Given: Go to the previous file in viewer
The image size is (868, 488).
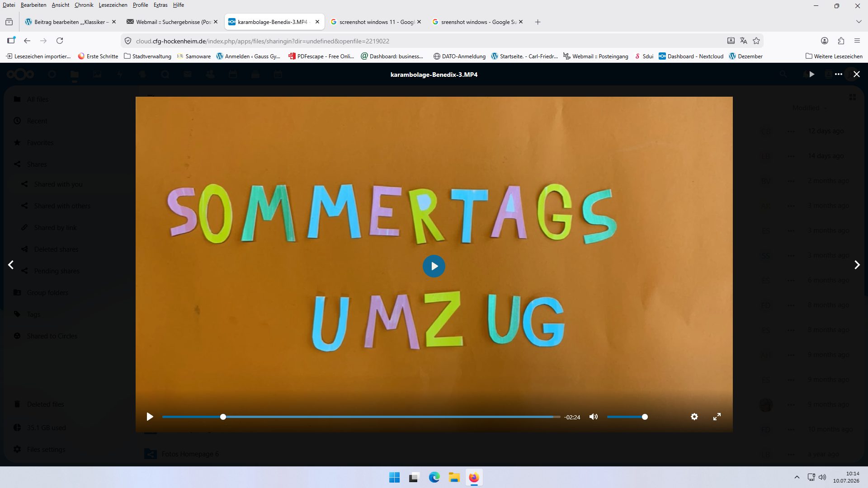Looking at the screenshot, I should tap(11, 265).
